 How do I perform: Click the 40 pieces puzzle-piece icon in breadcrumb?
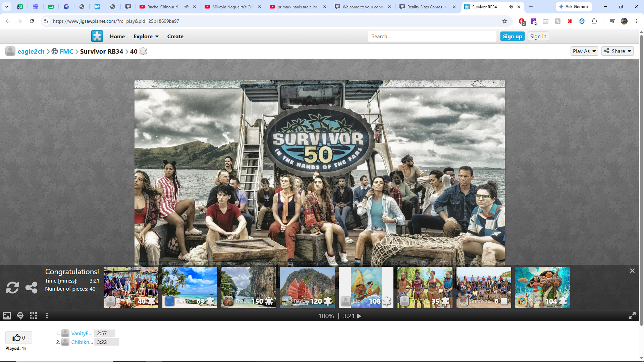(x=143, y=51)
